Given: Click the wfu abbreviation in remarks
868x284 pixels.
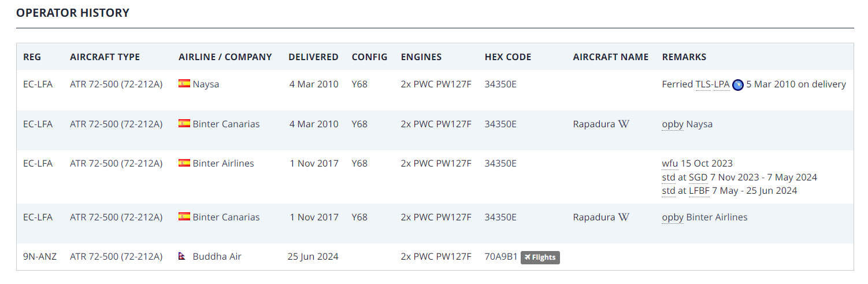Looking at the screenshot, I should [670, 164].
